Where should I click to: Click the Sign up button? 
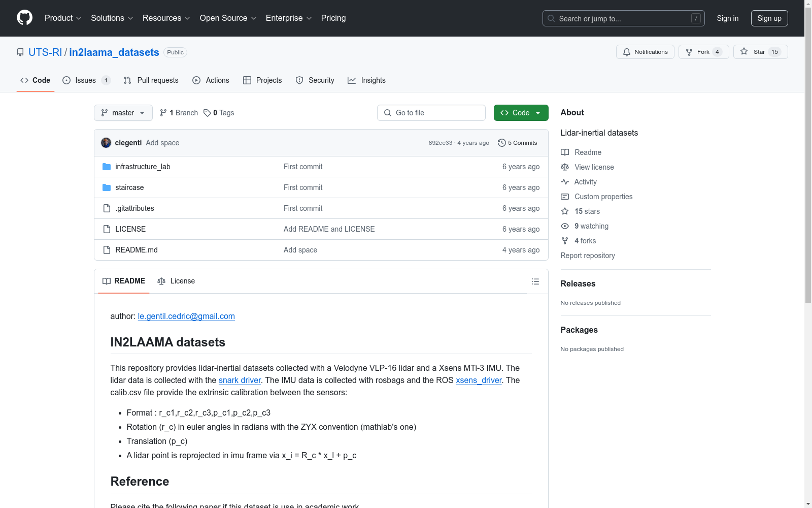[769, 18]
